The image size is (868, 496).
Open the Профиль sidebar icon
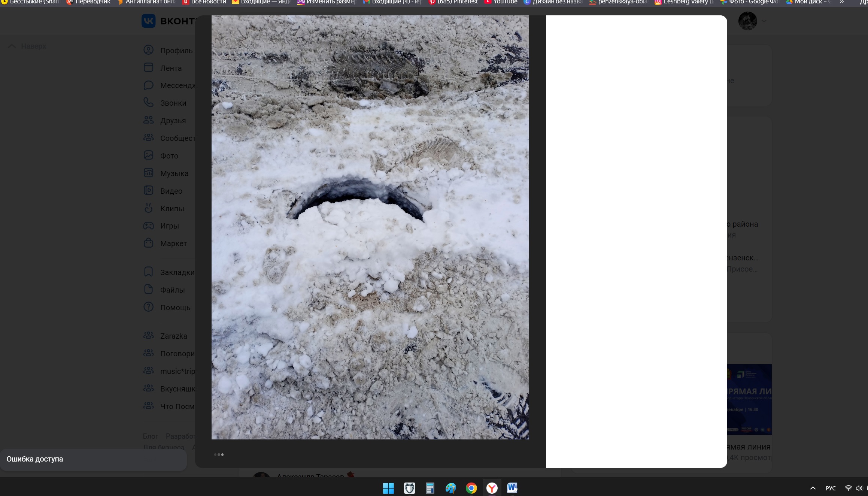(149, 50)
